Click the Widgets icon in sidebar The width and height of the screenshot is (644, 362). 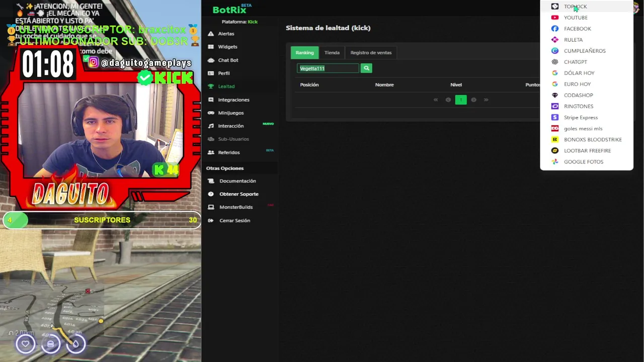[211, 47]
